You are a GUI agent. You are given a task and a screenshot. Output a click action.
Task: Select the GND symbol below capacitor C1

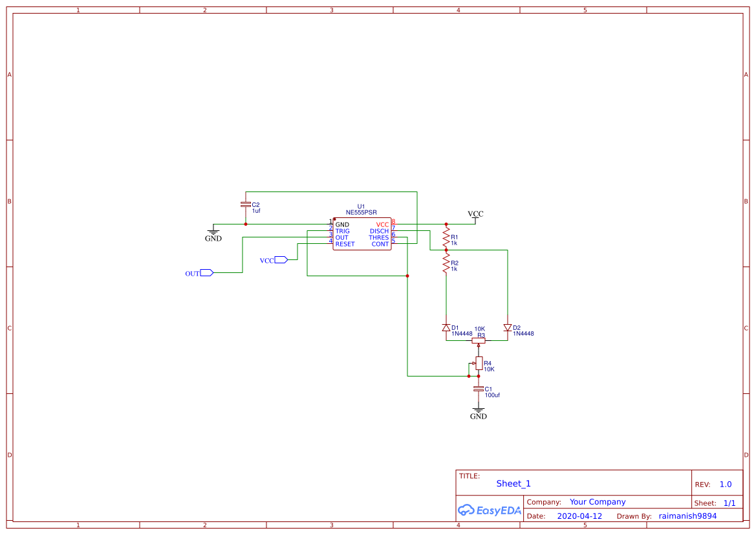(479, 411)
